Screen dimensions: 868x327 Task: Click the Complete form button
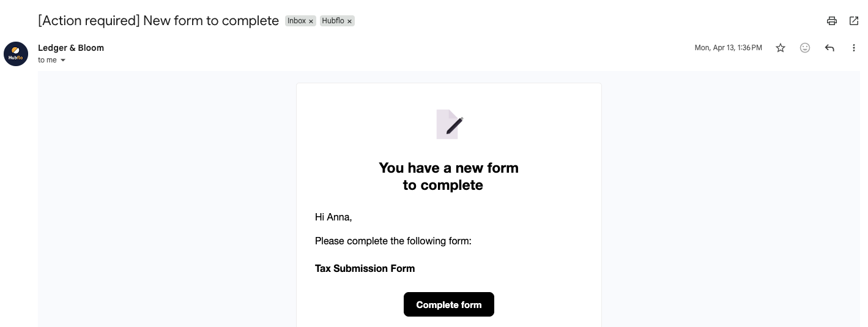pyautogui.click(x=449, y=304)
